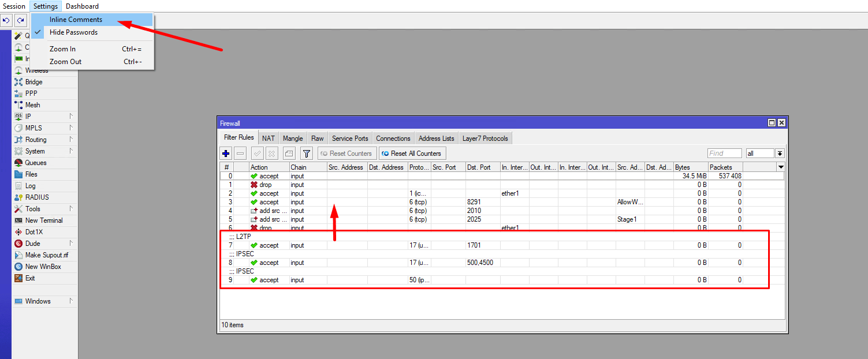Click the remove (minus) icon in Firewall toolbar
The image size is (868, 359).
pos(241,154)
